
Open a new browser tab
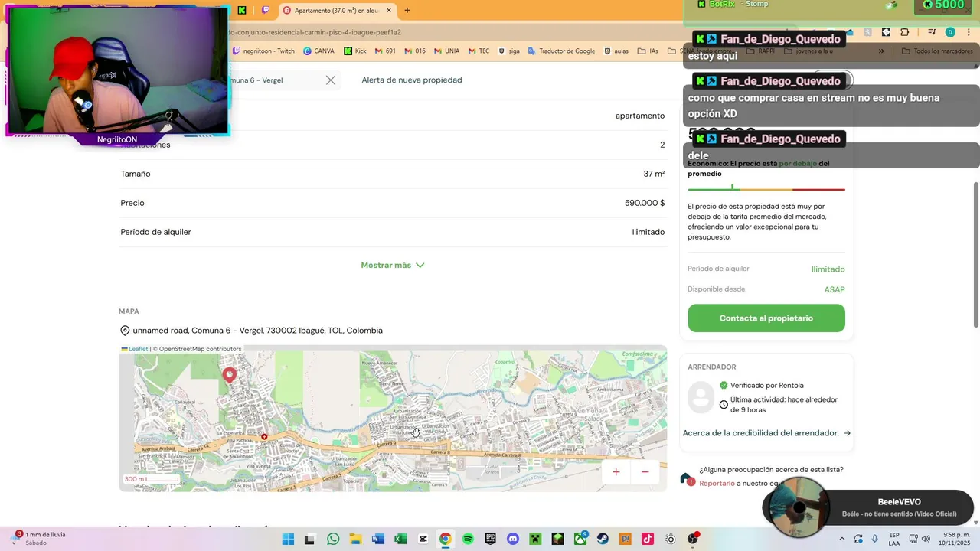pyautogui.click(x=407, y=11)
